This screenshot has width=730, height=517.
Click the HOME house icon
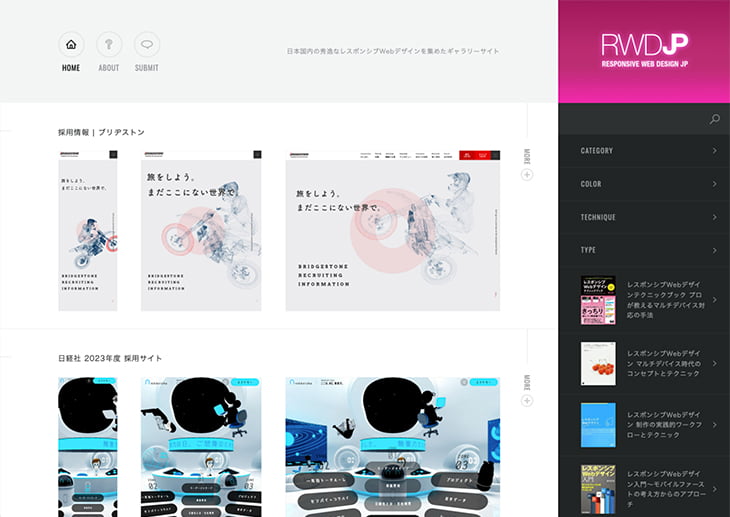click(71, 45)
